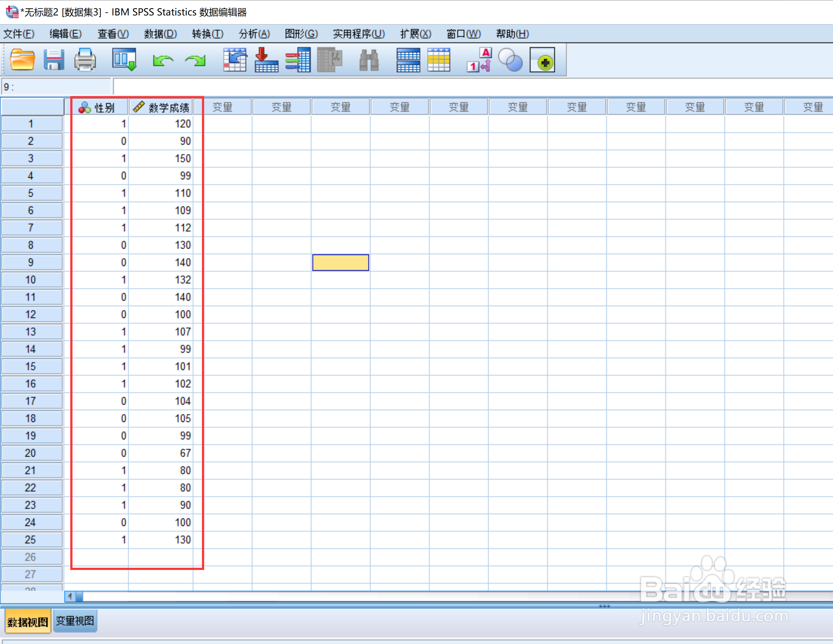Screen dimensions: 833x644
Task: Print using the printer icon
Action: (85, 60)
